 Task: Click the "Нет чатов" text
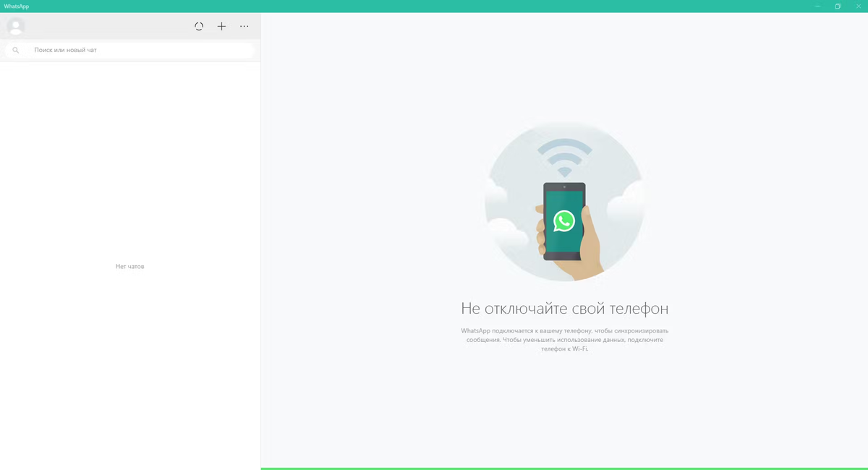coord(130,267)
